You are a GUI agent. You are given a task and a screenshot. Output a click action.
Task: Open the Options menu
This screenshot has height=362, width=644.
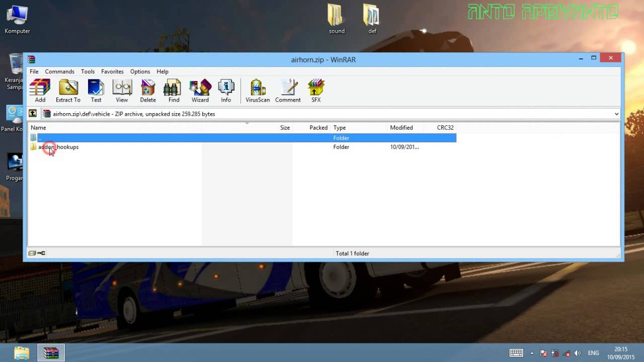point(140,71)
